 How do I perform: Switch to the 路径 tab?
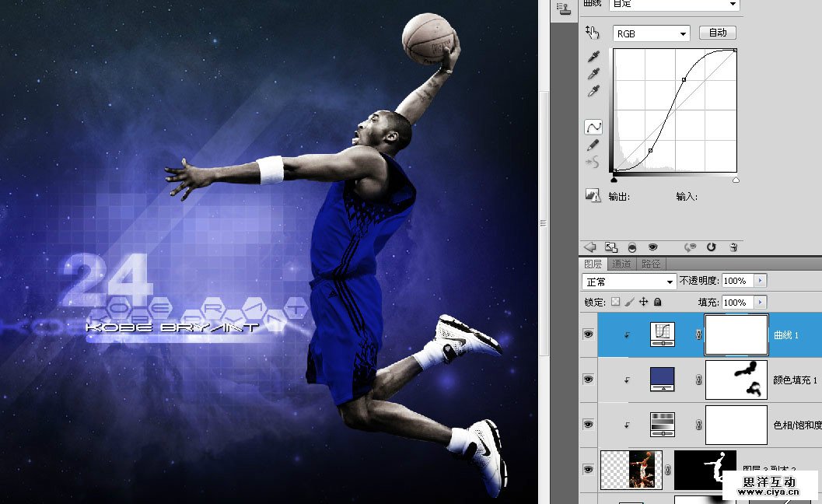click(x=651, y=264)
